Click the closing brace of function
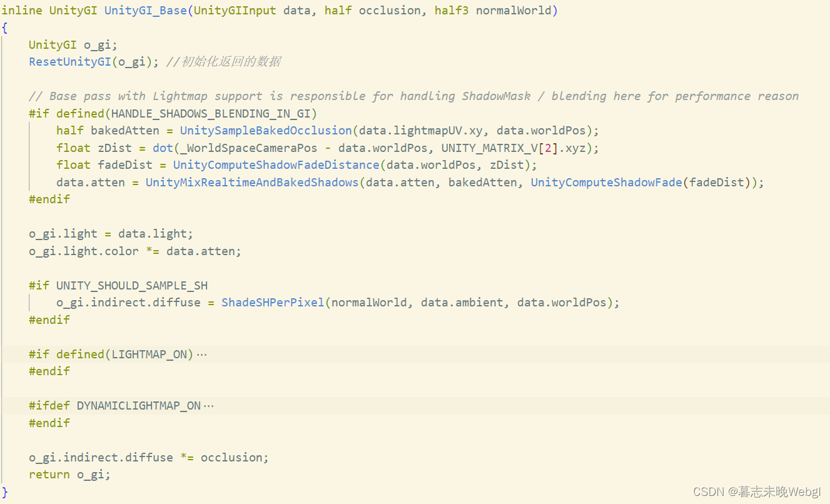830x504 pixels. coord(5,491)
